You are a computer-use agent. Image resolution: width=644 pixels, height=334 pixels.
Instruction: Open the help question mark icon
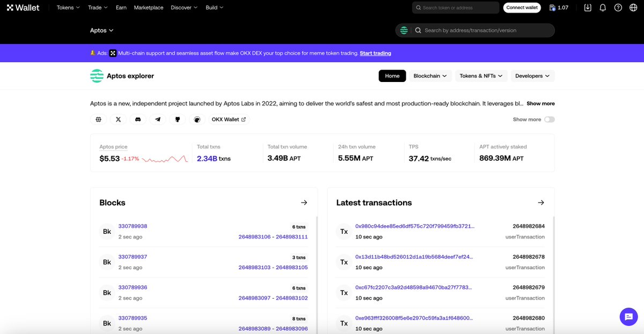pos(618,8)
